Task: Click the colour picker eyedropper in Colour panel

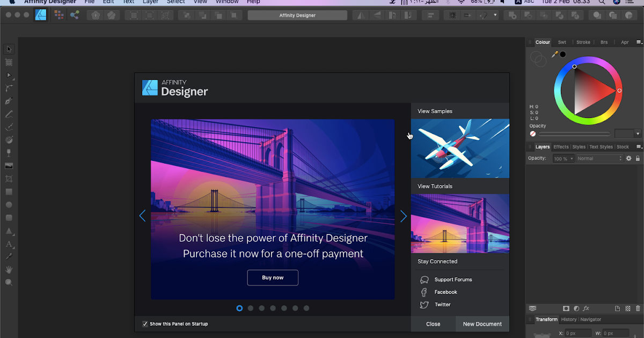Action: click(x=555, y=54)
